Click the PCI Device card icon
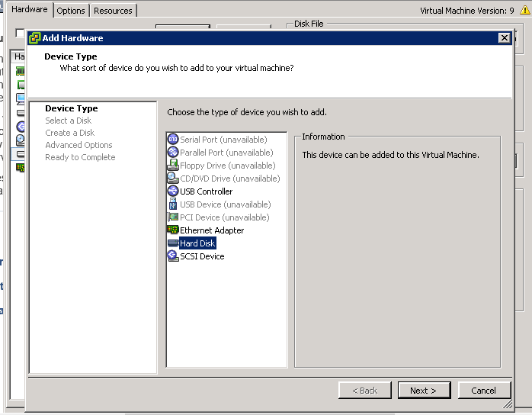This screenshot has width=532, height=415. 173,217
